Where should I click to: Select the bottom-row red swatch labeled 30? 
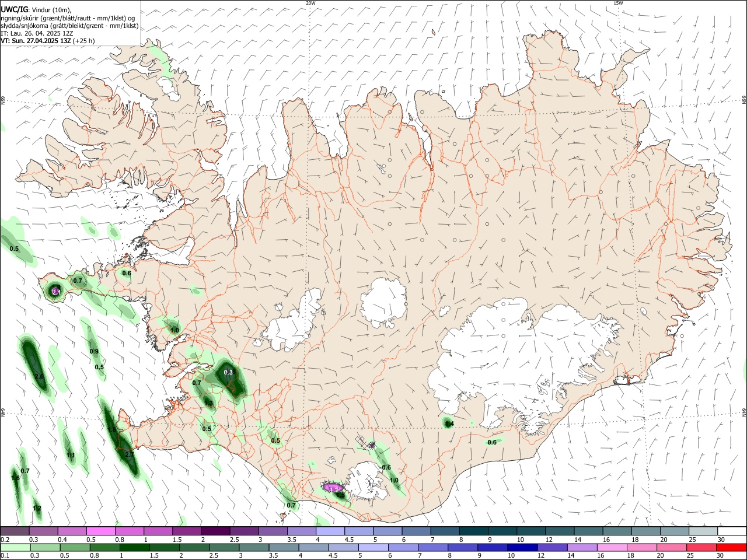tap(731, 547)
